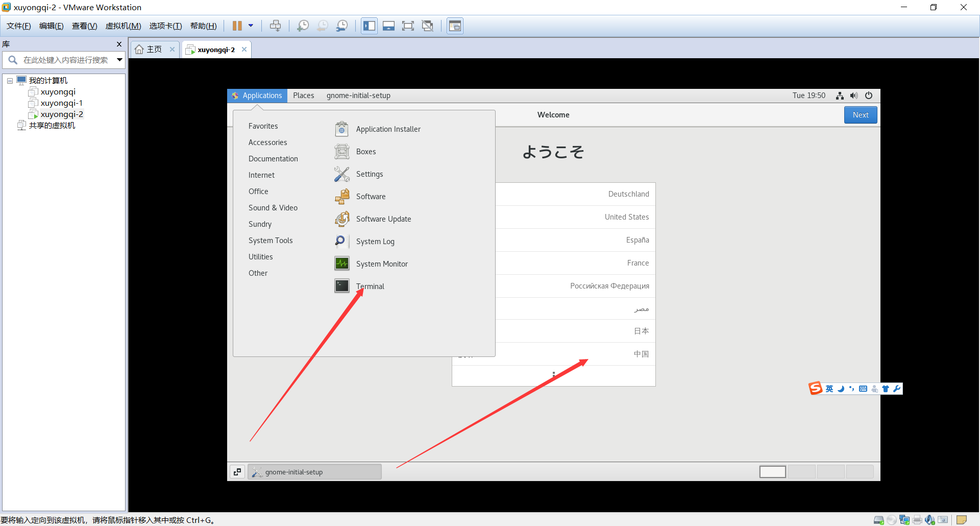980x526 pixels.
Task: Close the 主页 tab
Action: pyautogui.click(x=172, y=50)
